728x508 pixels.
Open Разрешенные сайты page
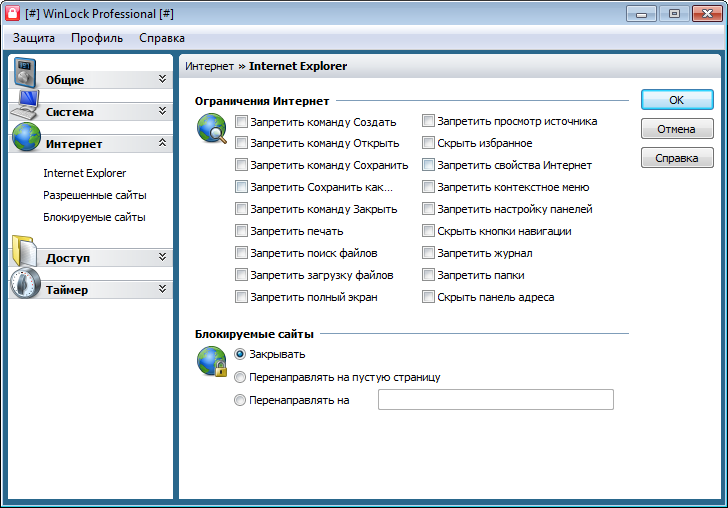(x=95, y=195)
